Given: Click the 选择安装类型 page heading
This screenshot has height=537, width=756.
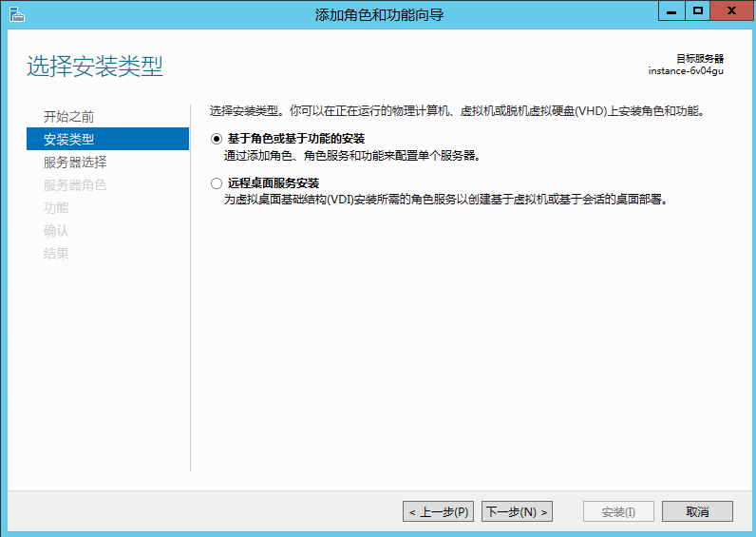Looking at the screenshot, I should [x=95, y=67].
